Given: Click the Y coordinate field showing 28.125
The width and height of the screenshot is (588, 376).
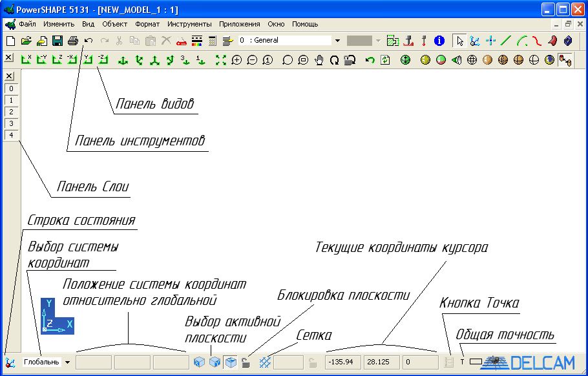Looking at the screenshot, I should (381, 362).
